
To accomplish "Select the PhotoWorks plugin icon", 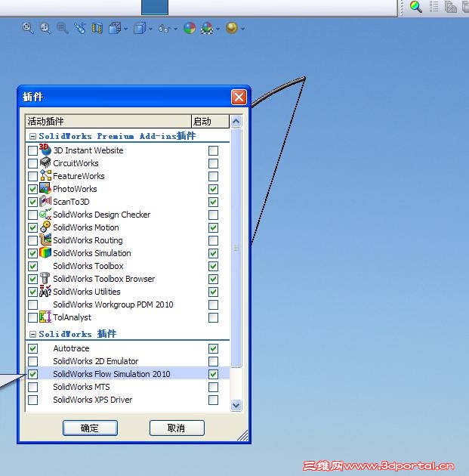I will tap(45, 188).
